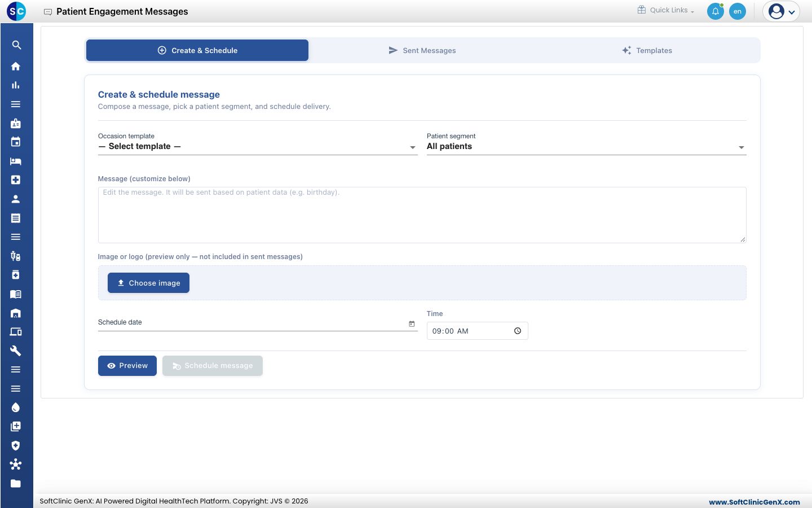Viewport: 812px width, 508px height.
Task: Click the Choose image button
Action: 148,283
